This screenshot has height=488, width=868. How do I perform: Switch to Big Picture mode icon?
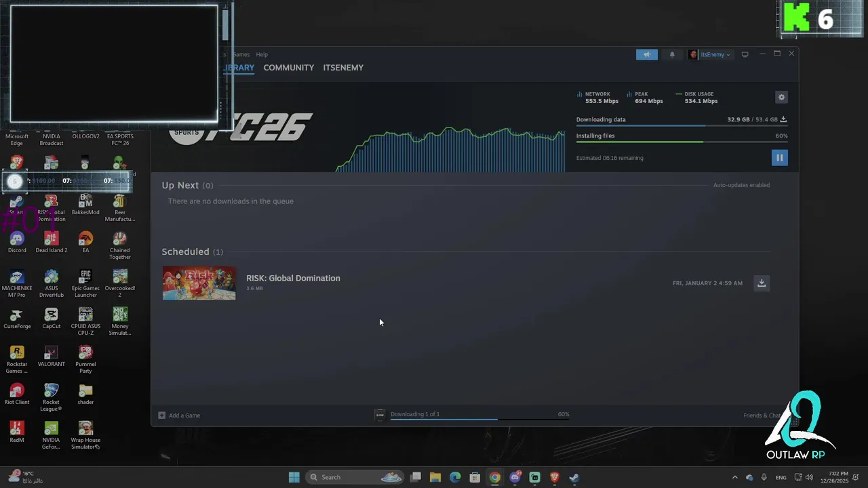[x=745, y=55]
